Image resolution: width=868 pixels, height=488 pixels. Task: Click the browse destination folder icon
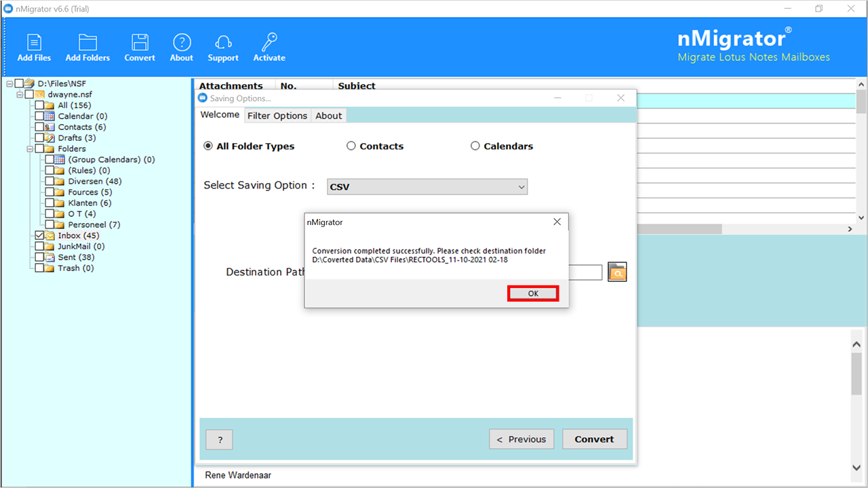[617, 272]
